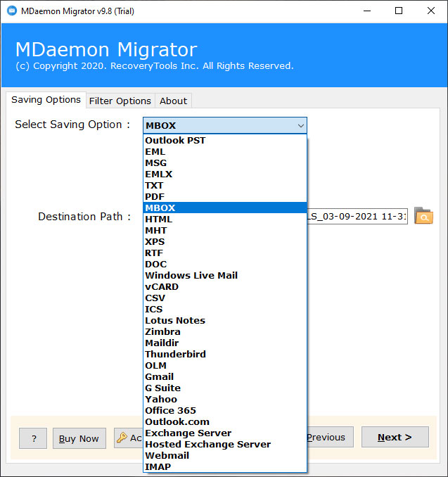Select G Suite option
This screenshot has width=448, height=477.
pos(225,388)
